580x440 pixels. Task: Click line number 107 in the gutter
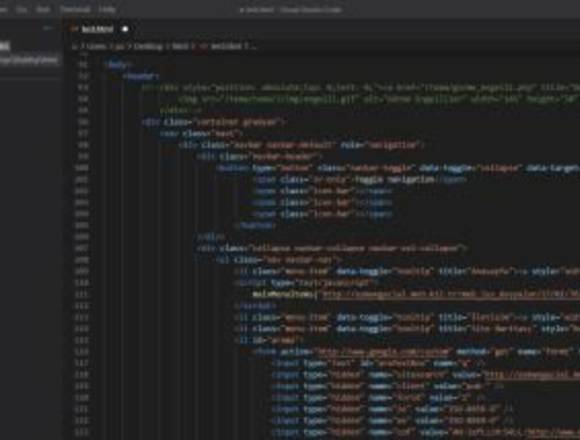tap(82, 248)
